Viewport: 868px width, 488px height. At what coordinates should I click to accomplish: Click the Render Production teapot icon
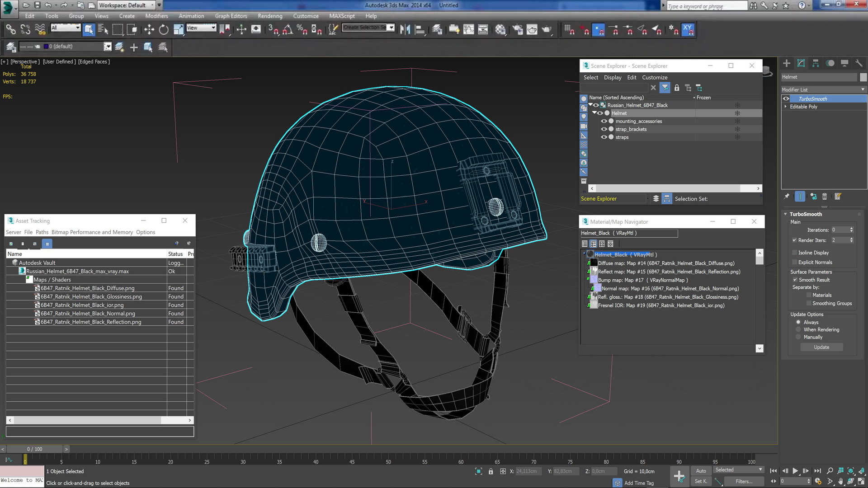[547, 30]
